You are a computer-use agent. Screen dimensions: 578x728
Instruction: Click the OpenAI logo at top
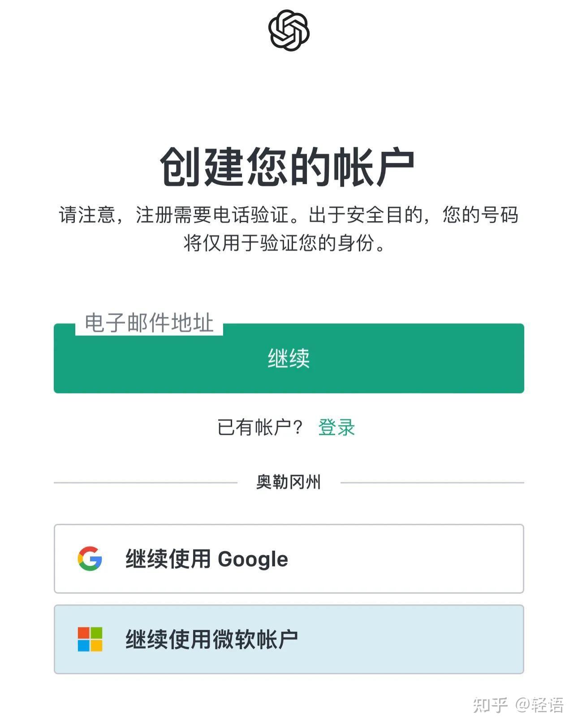point(289,30)
